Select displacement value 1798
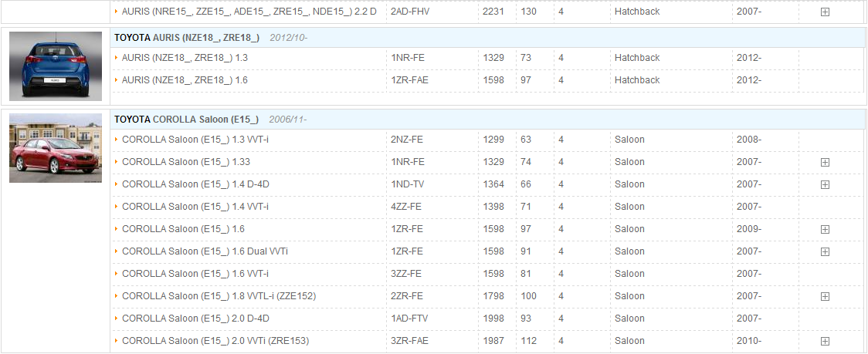The width and height of the screenshot is (868, 354). [493, 296]
